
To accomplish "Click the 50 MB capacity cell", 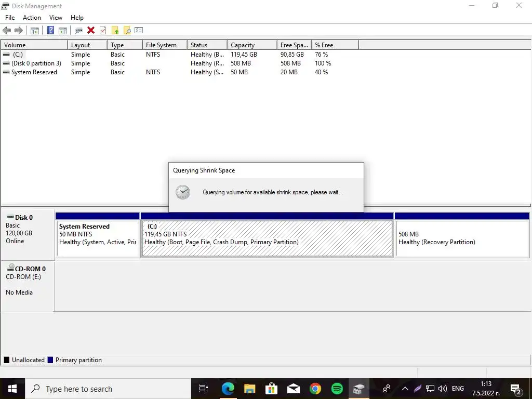I will [x=239, y=72].
